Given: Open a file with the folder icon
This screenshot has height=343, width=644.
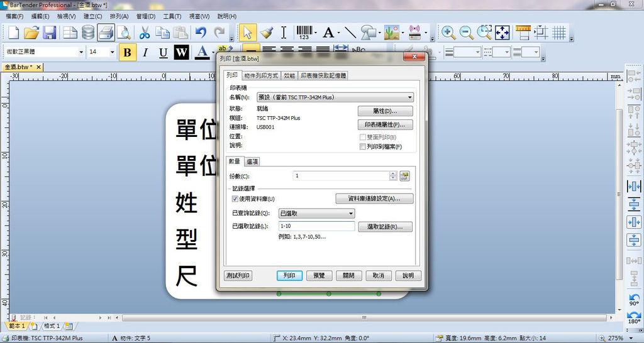Looking at the screenshot, I should coord(31,33).
